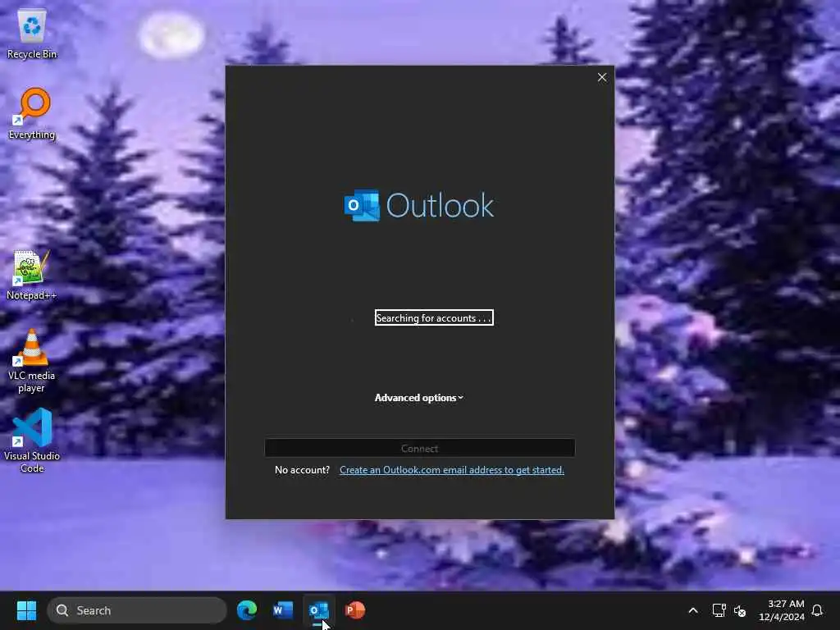Select the Visual Studio Code shortcut
The height and width of the screenshot is (630, 840).
[32, 441]
